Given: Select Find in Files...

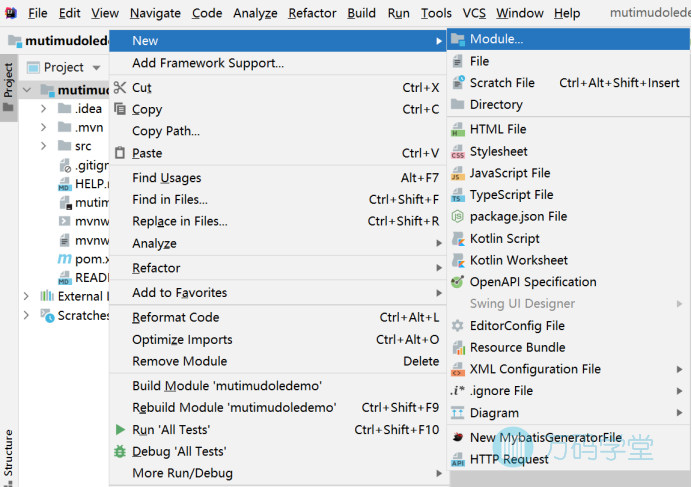Looking at the screenshot, I should 278,200.
